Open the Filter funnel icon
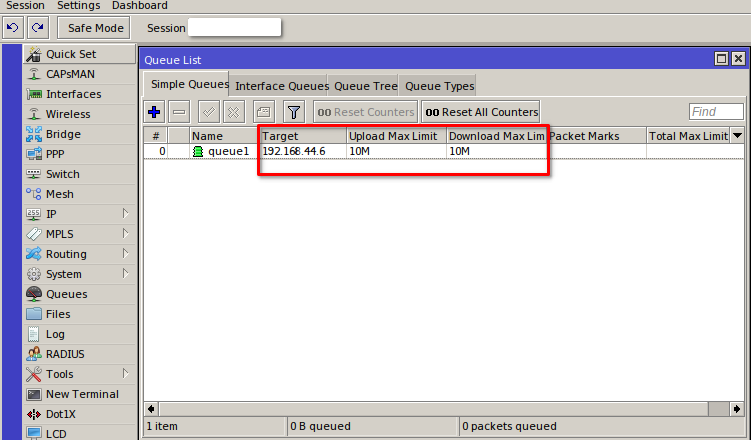The width and height of the screenshot is (751, 440). (293, 112)
